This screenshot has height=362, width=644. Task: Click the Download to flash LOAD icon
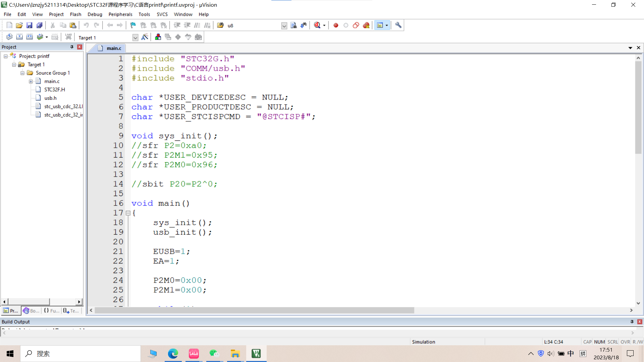coord(68,37)
